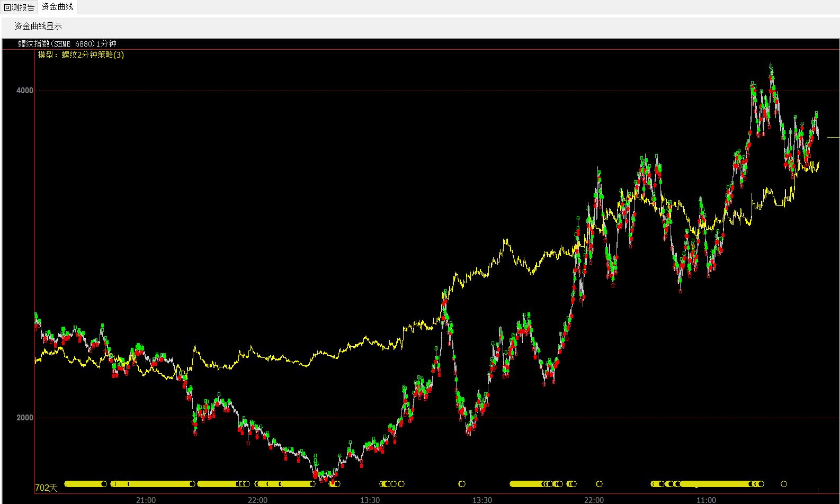Open the 资金曲线显示 menu

coord(38,26)
